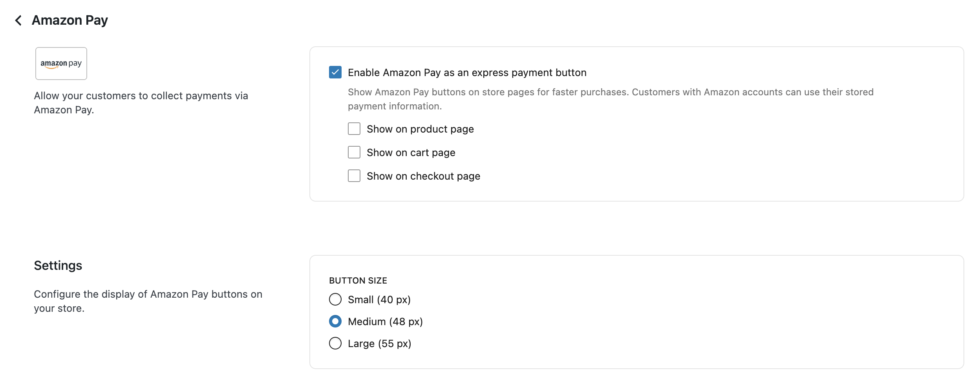Click the 'Show on cart page' label text
The width and height of the screenshot is (980, 382).
(x=411, y=153)
